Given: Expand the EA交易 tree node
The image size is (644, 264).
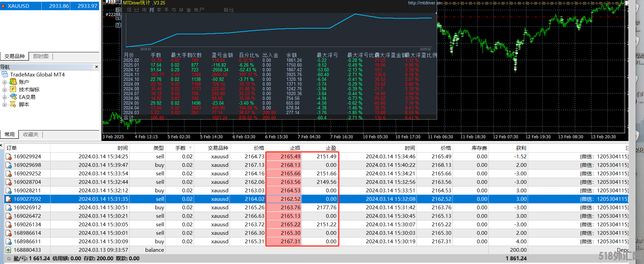Looking at the screenshot, I should point(5,97).
